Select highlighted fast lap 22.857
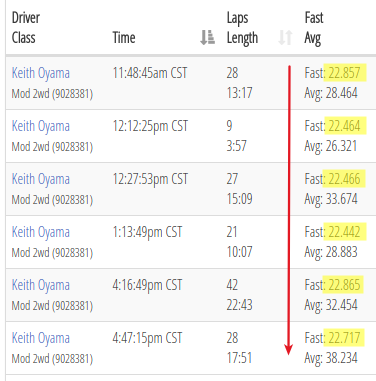Viewport: 376px width, 381px height. tap(345, 73)
